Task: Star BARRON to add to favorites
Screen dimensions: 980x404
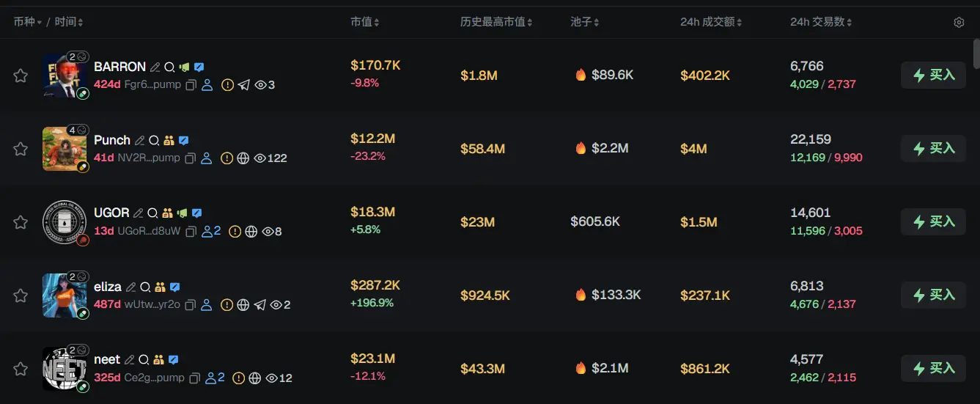Action: tap(21, 76)
